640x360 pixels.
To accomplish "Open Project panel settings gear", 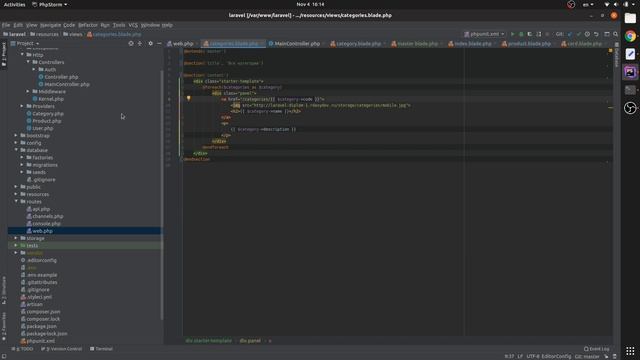I will pyautogui.click(x=150, y=43).
